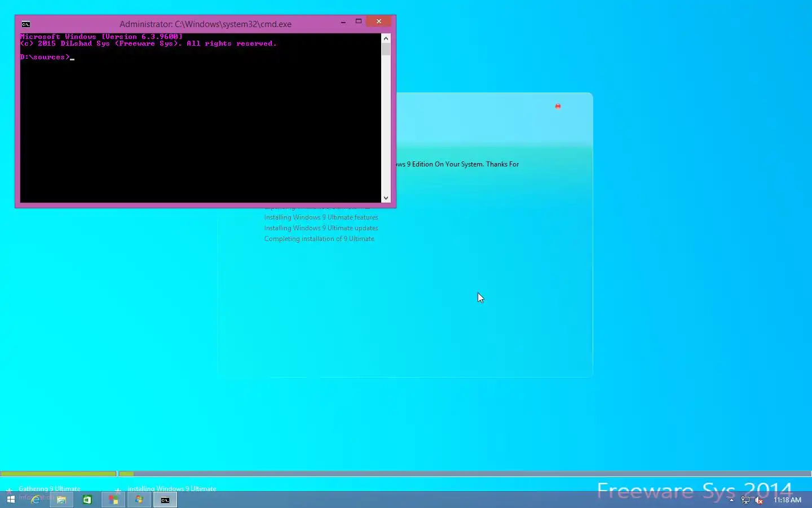Select the colored blocks app on taskbar
812x508 pixels.
(113, 500)
